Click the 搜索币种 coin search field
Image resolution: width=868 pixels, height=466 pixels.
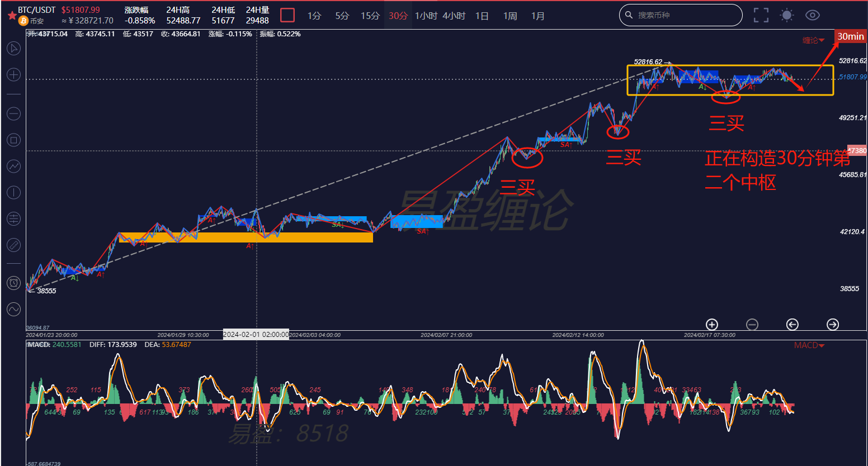click(x=681, y=15)
